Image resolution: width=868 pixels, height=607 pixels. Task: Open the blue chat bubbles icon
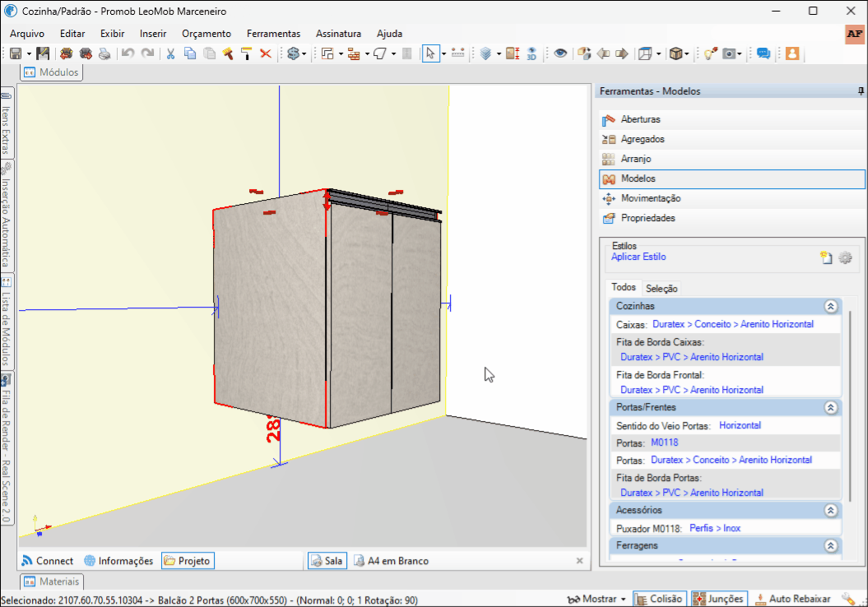(764, 53)
